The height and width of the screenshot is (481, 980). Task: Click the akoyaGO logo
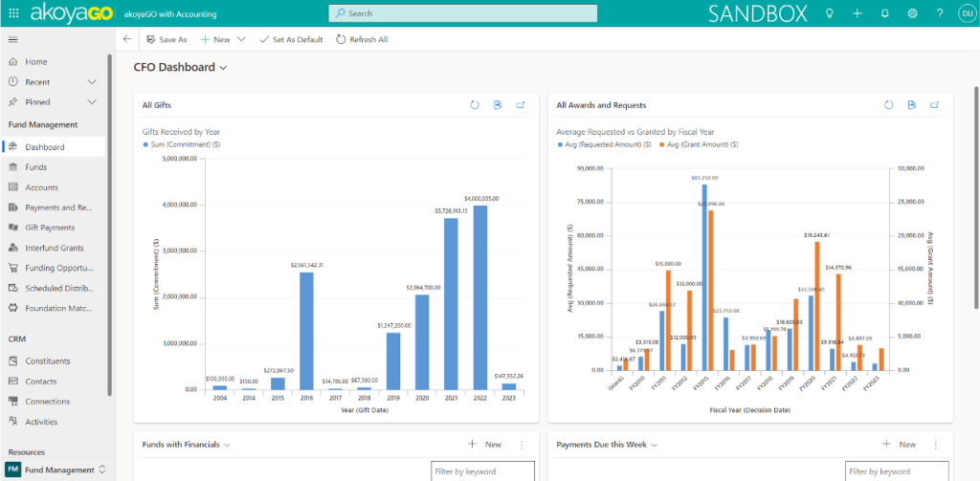coord(71,12)
